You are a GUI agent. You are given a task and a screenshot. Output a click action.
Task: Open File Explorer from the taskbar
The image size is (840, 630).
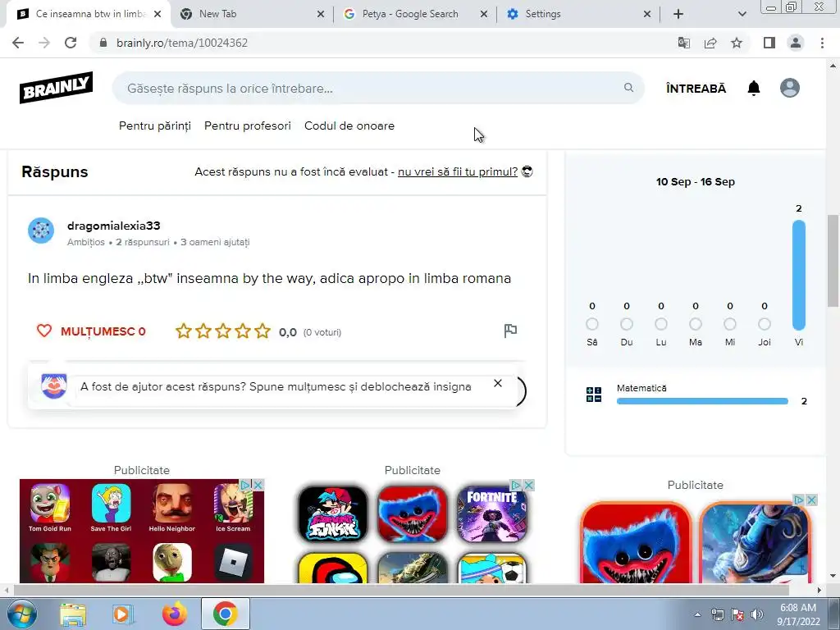73,614
